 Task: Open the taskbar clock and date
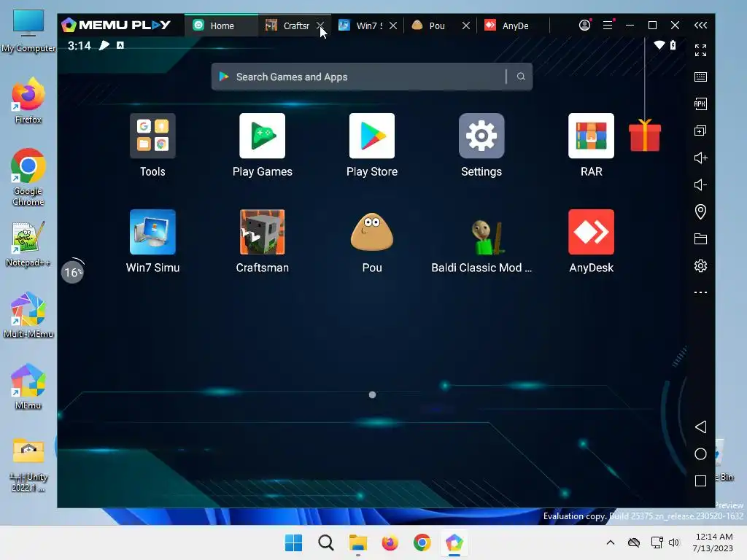coord(713,542)
